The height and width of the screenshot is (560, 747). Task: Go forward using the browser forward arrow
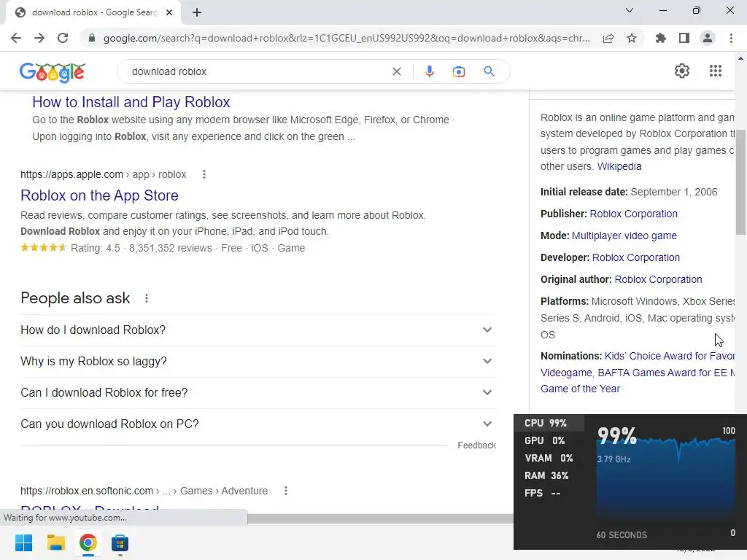39,38
